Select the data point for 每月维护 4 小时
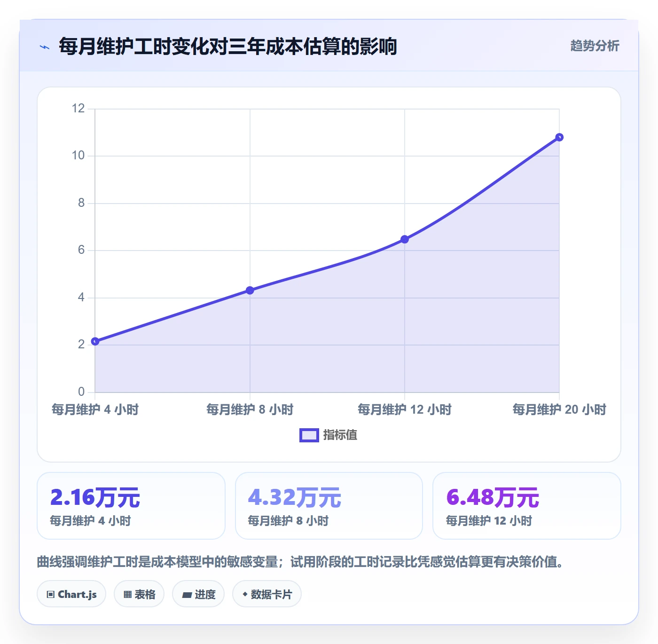Screen dimensions: 658x644 pyautogui.click(x=95, y=341)
